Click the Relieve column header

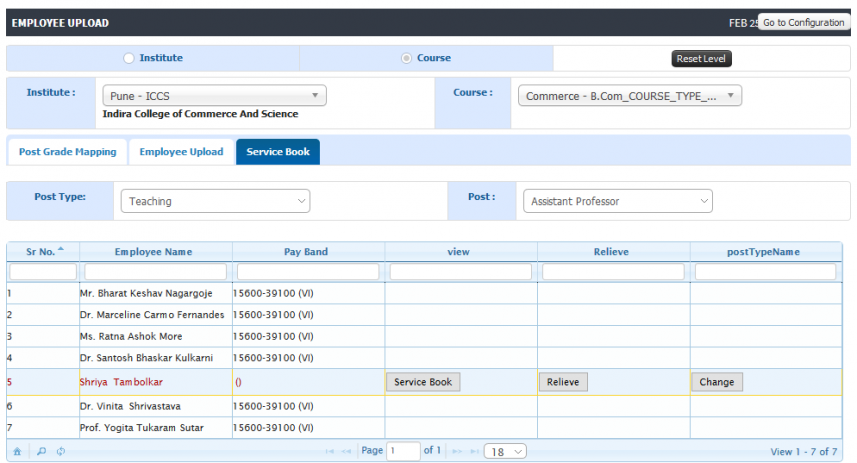(614, 252)
